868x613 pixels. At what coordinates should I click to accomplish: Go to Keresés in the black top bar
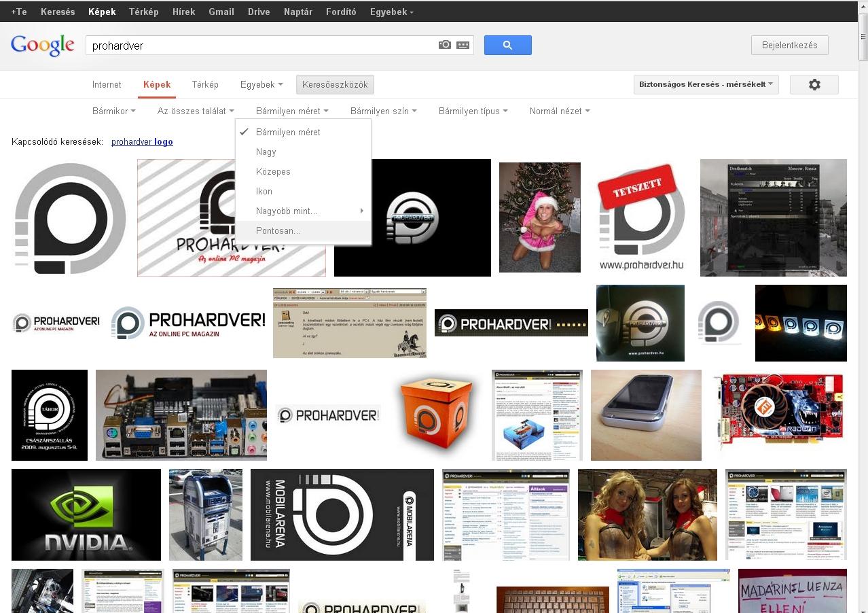click(x=58, y=12)
